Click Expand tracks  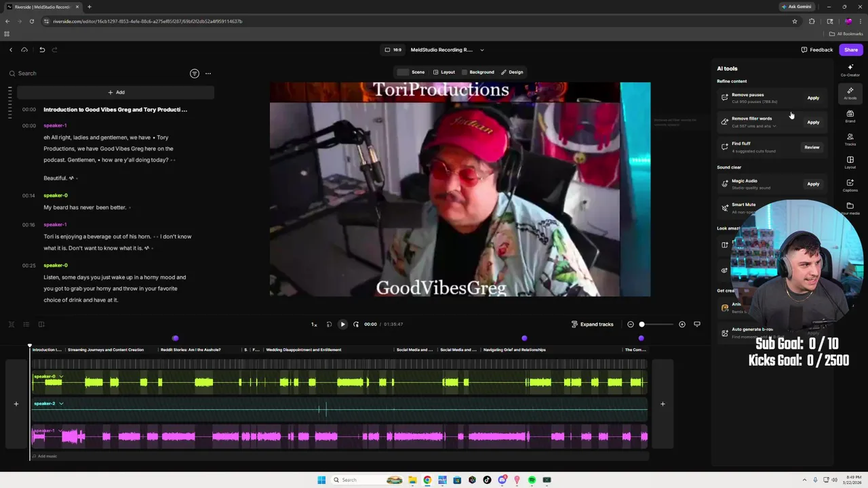(x=592, y=324)
